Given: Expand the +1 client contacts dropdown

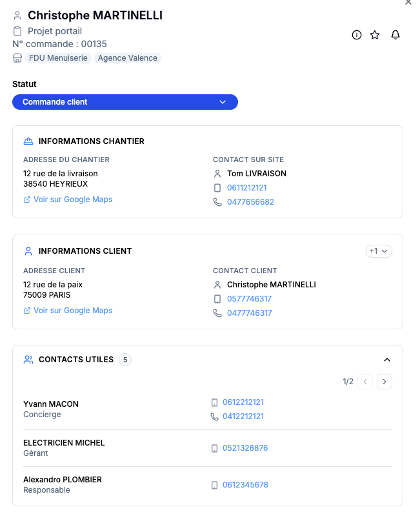Looking at the screenshot, I should click(379, 251).
